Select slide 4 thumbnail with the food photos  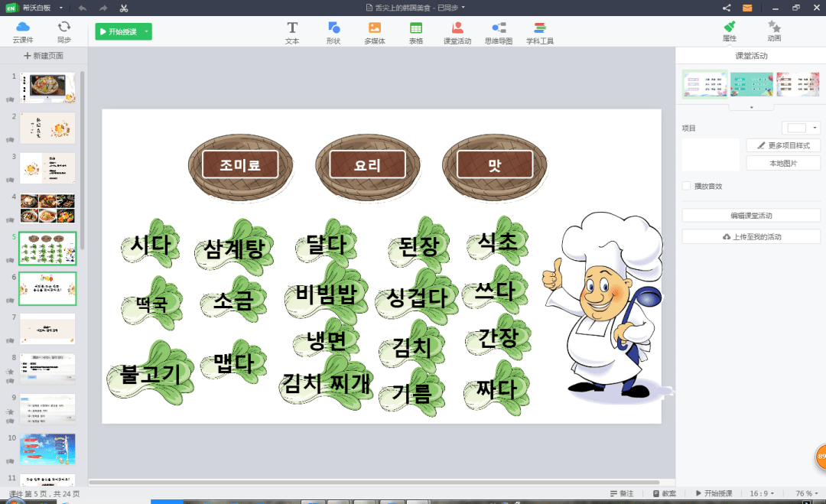(47, 208)
